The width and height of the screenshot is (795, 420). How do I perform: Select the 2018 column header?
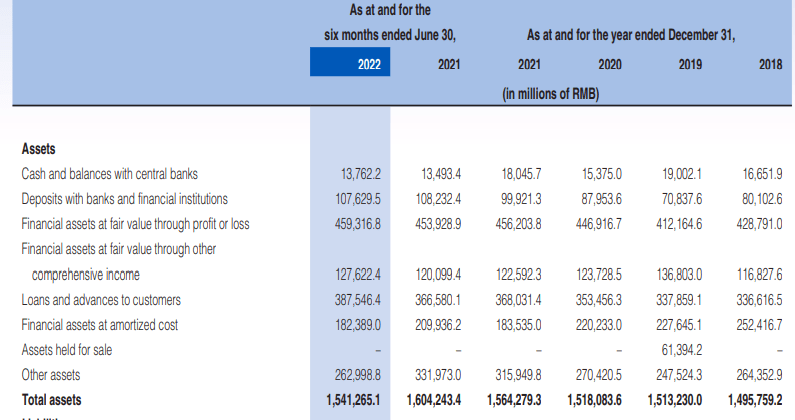click(x=769, y=65)
